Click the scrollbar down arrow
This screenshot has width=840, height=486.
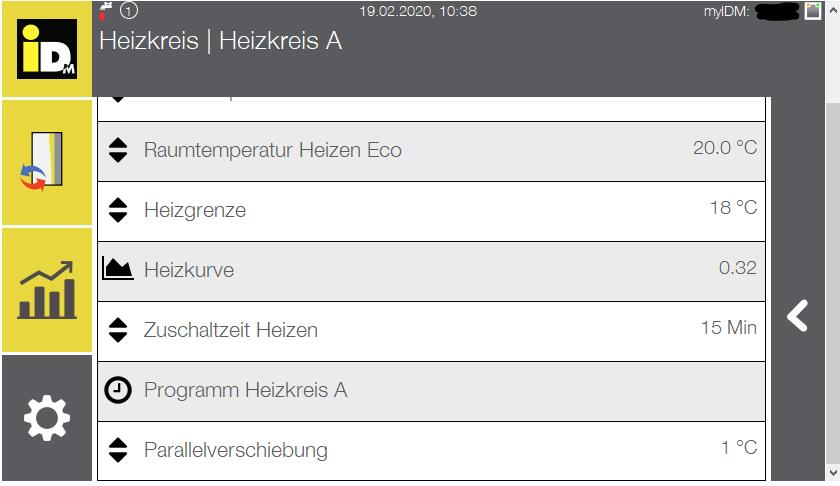[833, 473]
